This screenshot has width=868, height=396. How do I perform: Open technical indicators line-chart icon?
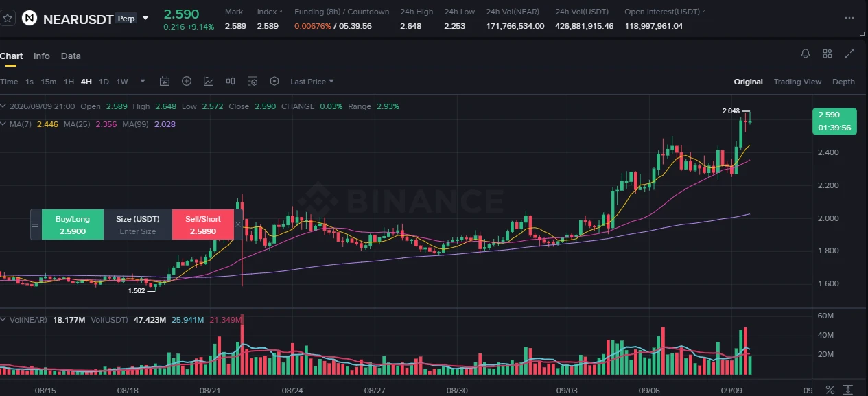[209, 82]
